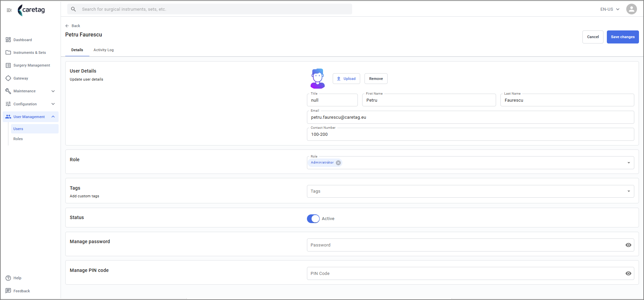Click the user profile avatar picture

(318, 79)
